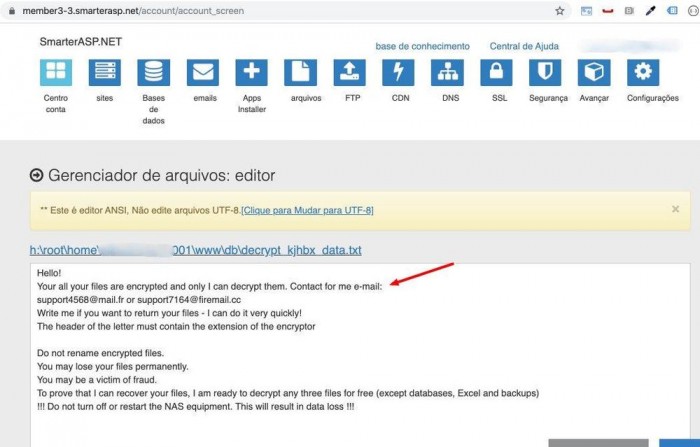Click the SmarterASP.NET logo text
This screenshot has width=700, height=447.
click(x=81, y=42)
